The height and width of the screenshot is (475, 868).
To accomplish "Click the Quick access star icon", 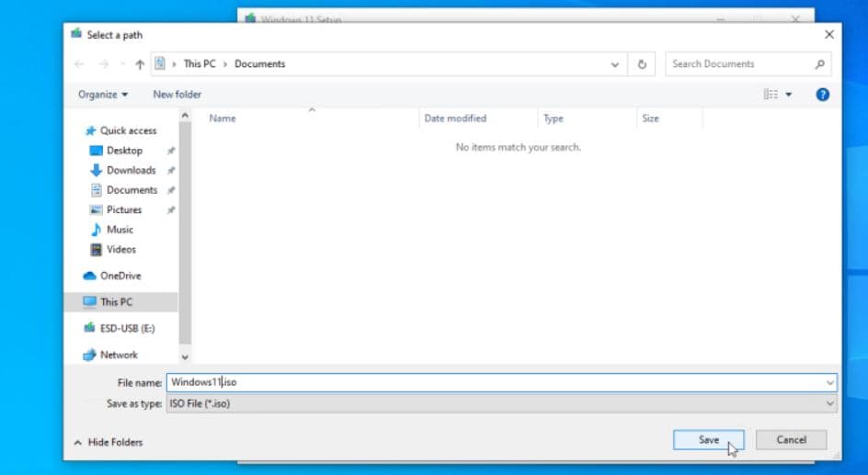I will coord(90,131).
